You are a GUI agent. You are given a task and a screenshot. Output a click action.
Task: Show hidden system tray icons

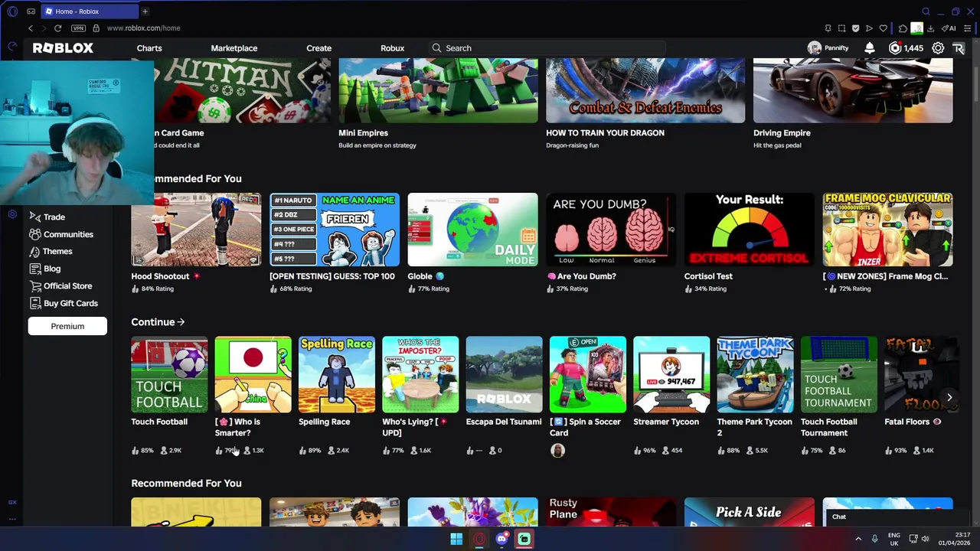pyautogui.click(x=858, y=539)
